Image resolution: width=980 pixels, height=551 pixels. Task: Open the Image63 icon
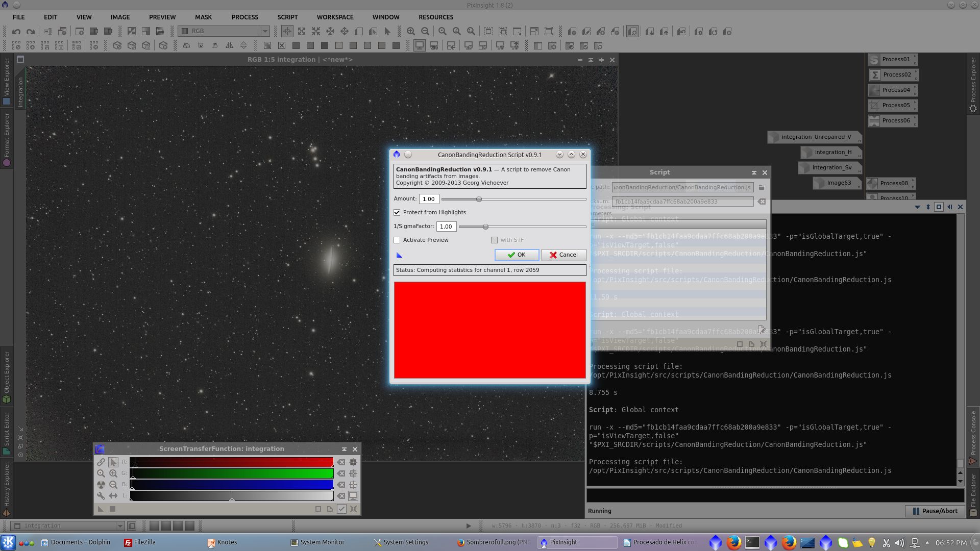point(837,183)
